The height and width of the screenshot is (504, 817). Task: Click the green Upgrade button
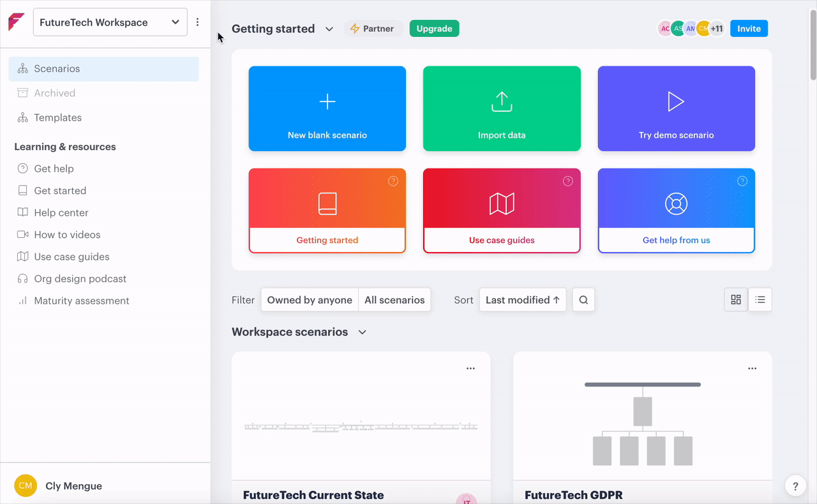[x=434, y=29]
